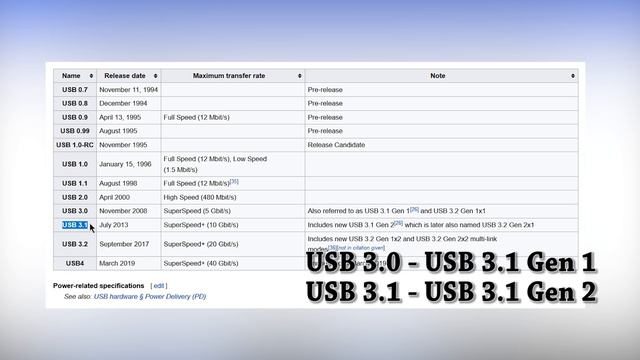The height and width of the screenshot is (360, 640).
Task: Click 'SuperSpeed (5 Gbit/s)' transfer rate
Action: point(197,211)
